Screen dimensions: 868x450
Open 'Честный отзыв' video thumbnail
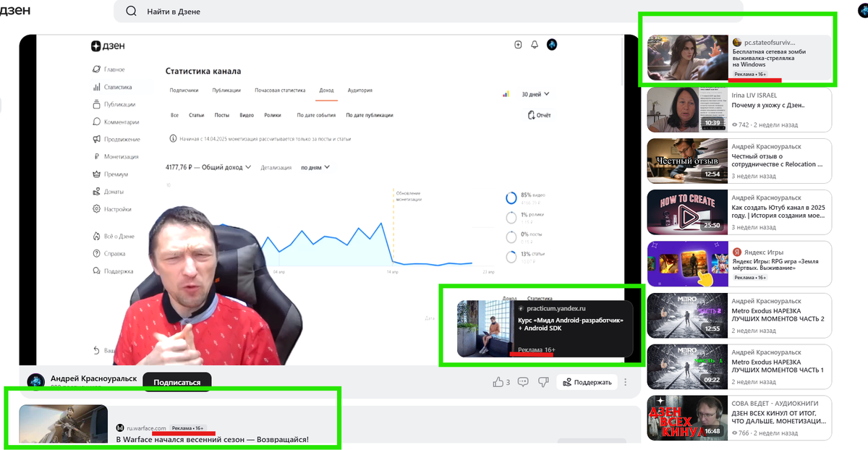pos(687,161)
